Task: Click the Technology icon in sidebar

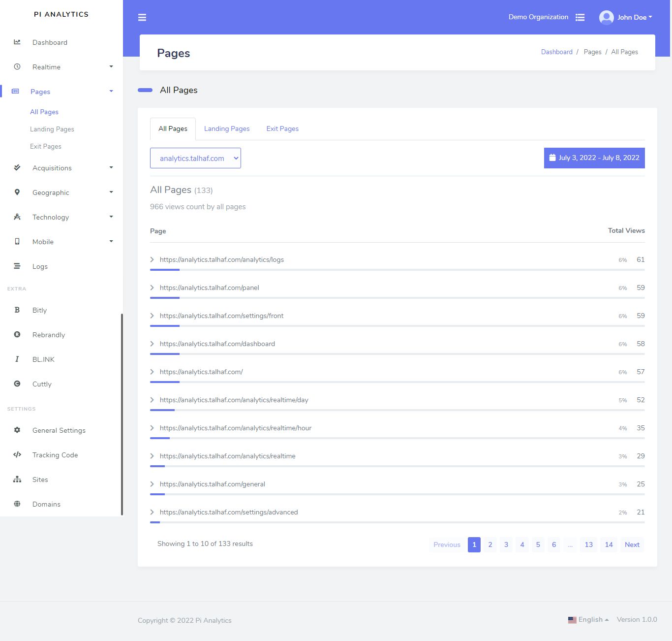Action: (x=17, y=217)
